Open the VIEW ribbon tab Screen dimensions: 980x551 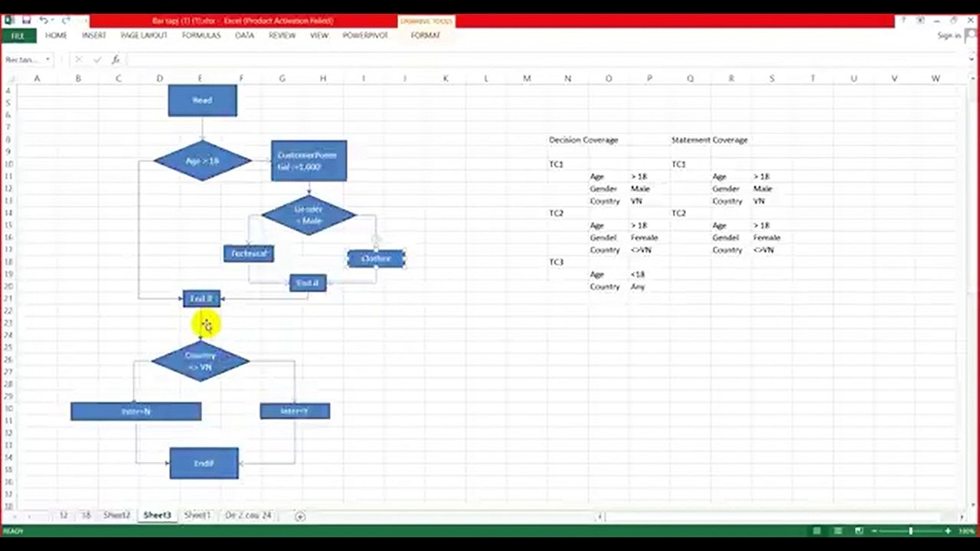pyautogui.click(x=319, y=36)
